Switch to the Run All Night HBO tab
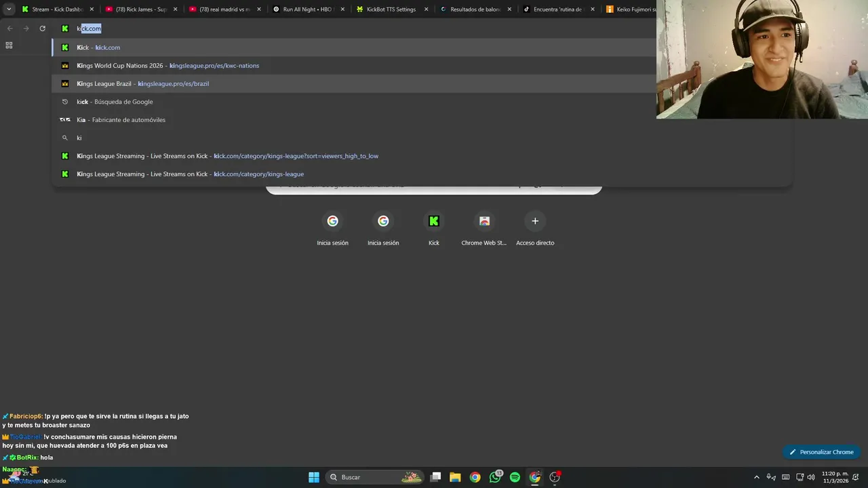Screen dimensions: 868x488 tap(309, 9)
